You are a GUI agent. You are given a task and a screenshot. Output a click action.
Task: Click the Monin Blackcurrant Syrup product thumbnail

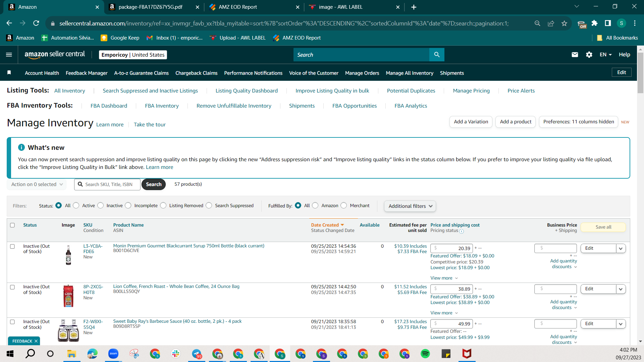coord(68,255)
